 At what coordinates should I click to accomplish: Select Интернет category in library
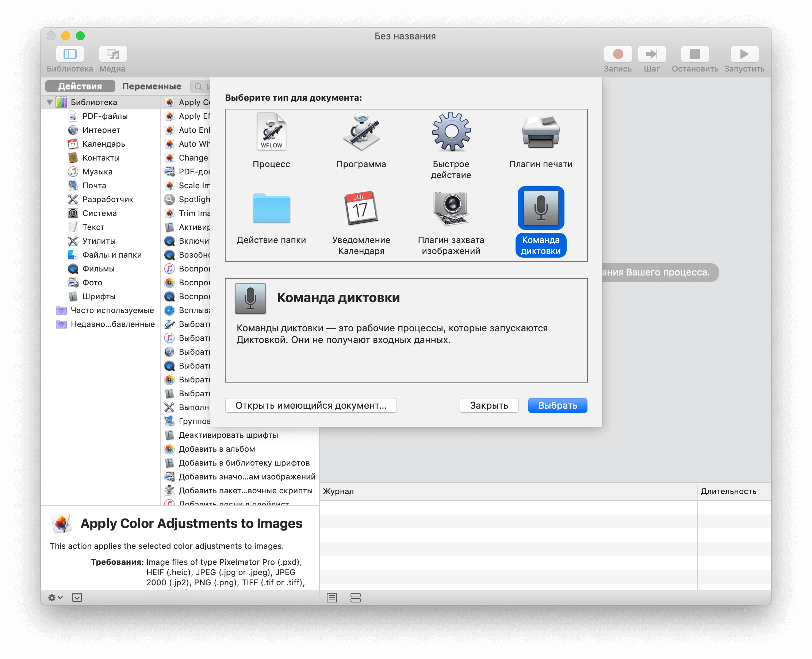pos(100,130)
